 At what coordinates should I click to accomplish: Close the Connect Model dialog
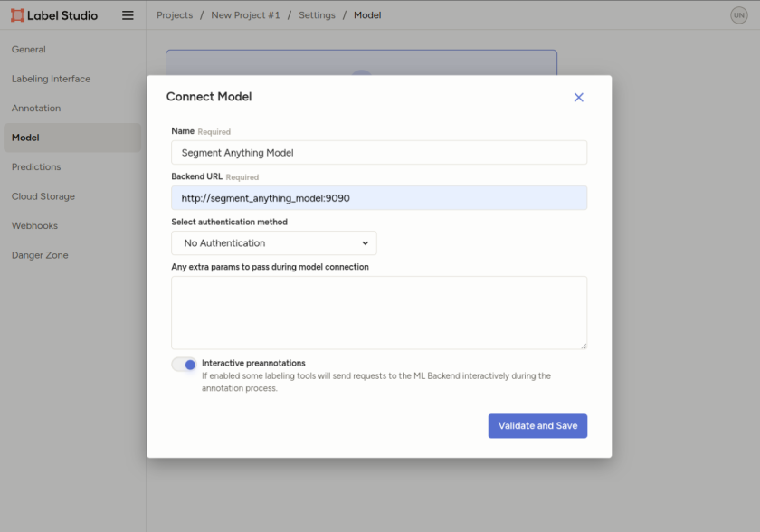[x=579, y=98]
